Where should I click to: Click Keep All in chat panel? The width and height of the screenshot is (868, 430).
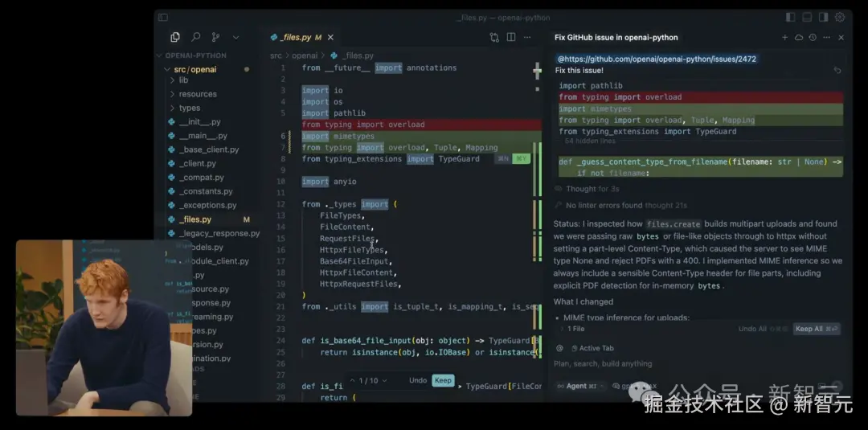(817, 329)
